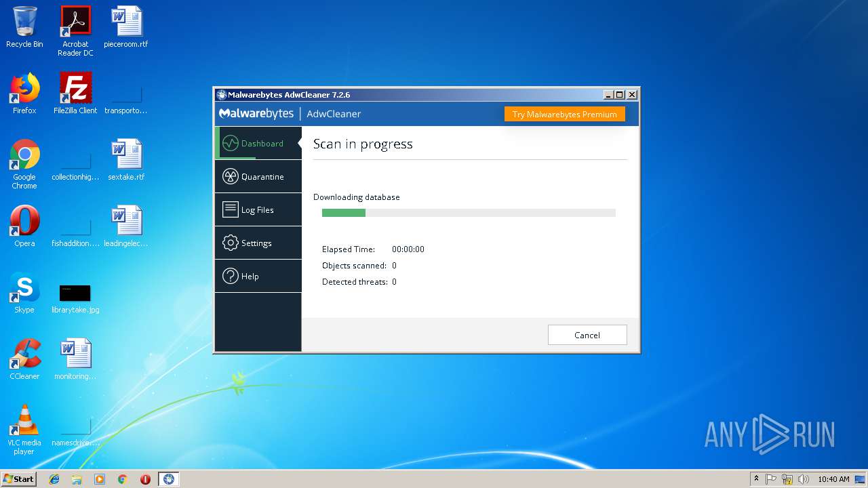Screen dimensions: 868x488
Task: Select the fishaddition file on desktop
Action: point(75,233)
